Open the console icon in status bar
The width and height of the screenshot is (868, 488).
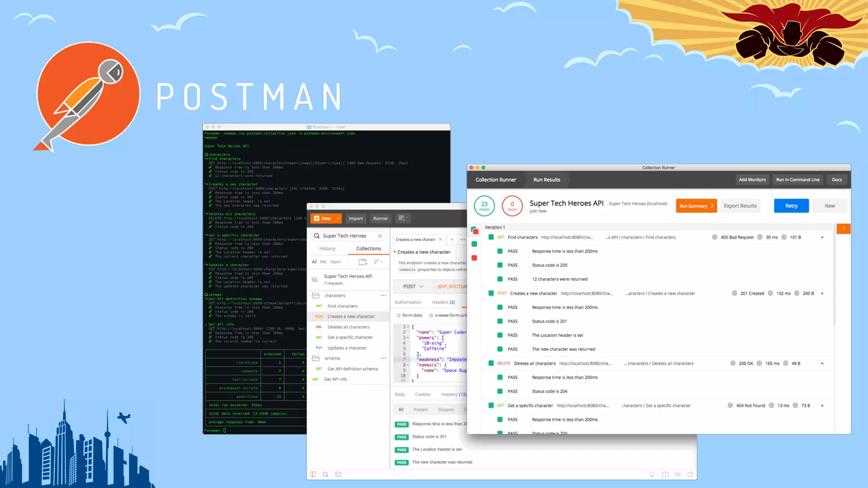(338, 474)
